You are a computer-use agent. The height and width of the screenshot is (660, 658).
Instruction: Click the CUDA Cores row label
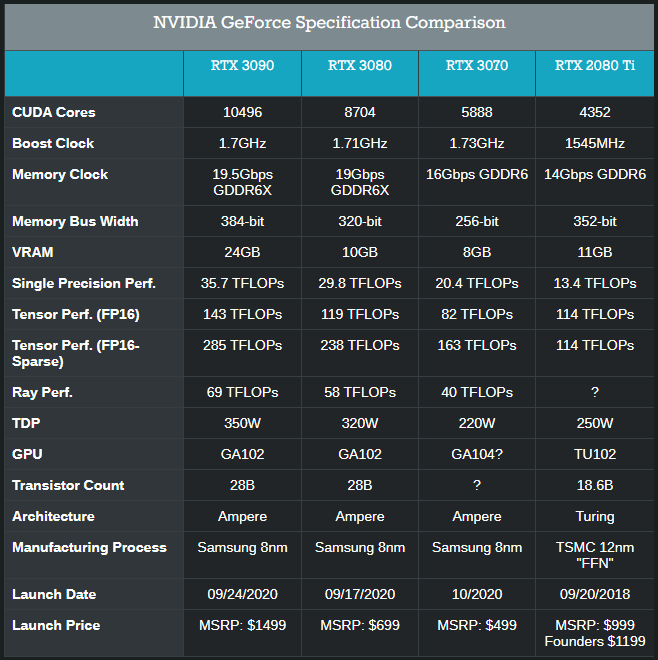pyautogui.click(x=54, y=112)
